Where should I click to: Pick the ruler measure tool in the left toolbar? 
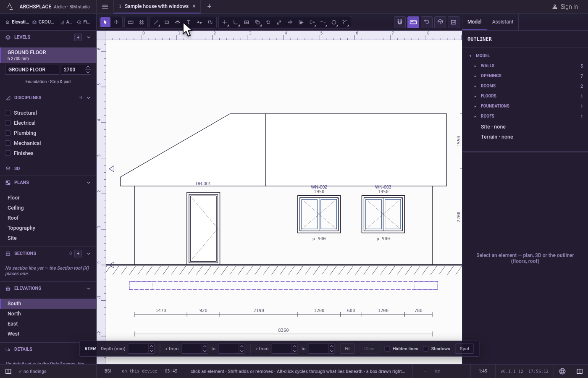[131, 22]
